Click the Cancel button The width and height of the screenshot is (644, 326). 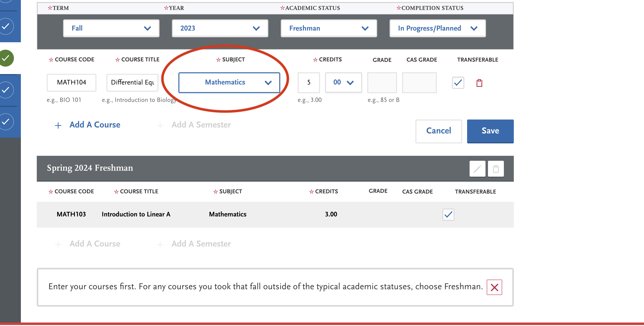[x=438, y=131]
